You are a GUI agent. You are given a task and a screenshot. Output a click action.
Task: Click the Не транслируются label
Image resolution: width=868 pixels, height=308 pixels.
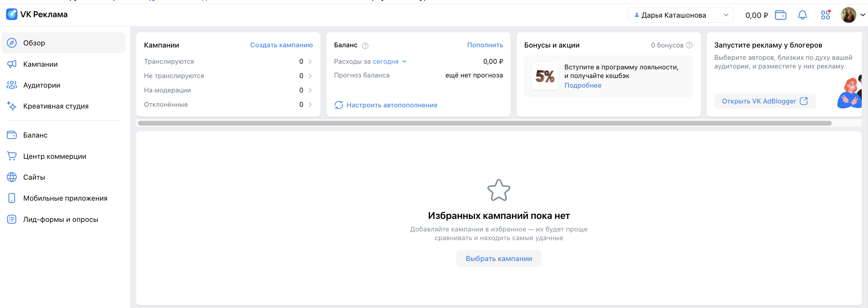[174, 76]
